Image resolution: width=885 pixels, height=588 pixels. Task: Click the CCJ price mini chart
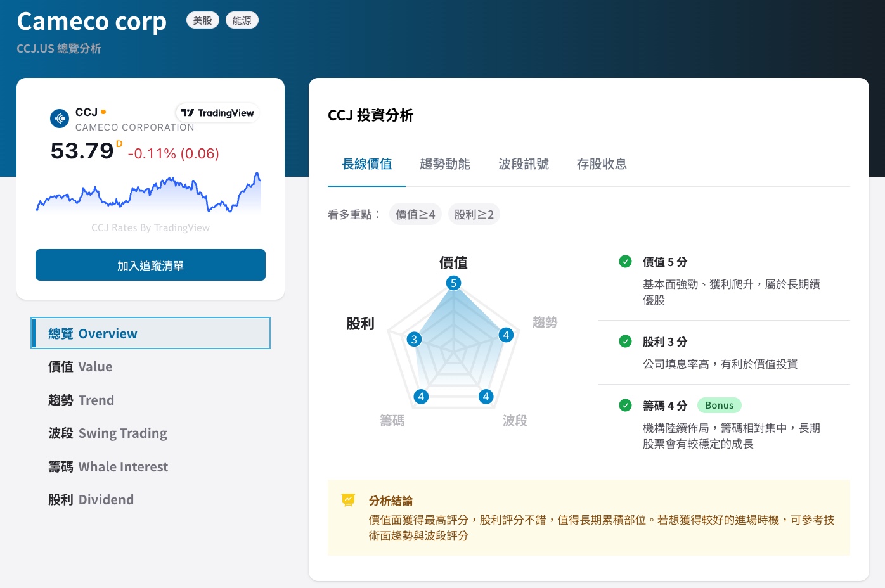pos(148,192)
